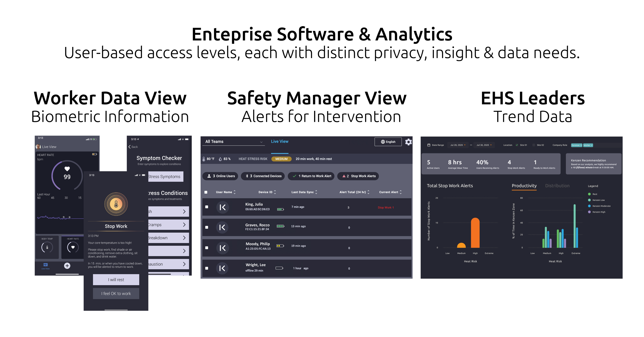Click the Kenzen Moderate legend color dot

click(589, 206)
